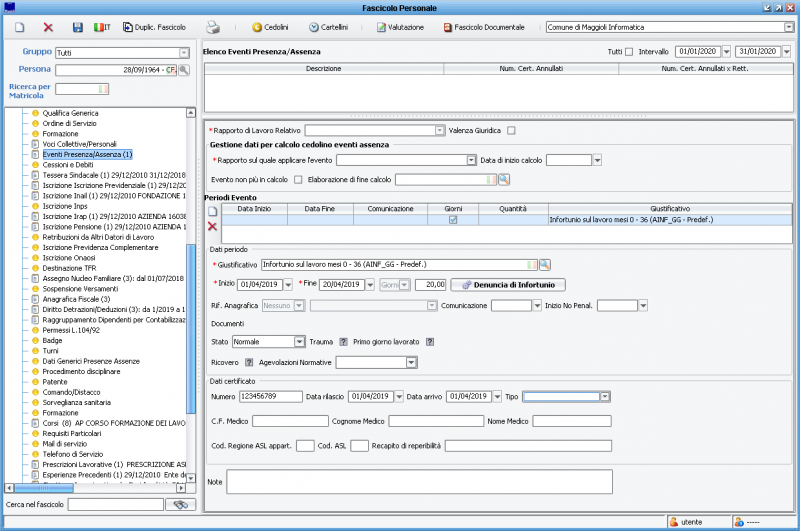This screenshot has width=800, height=531.
Task: Add a new period in Periodi Evento
Action: pos(212,212)
